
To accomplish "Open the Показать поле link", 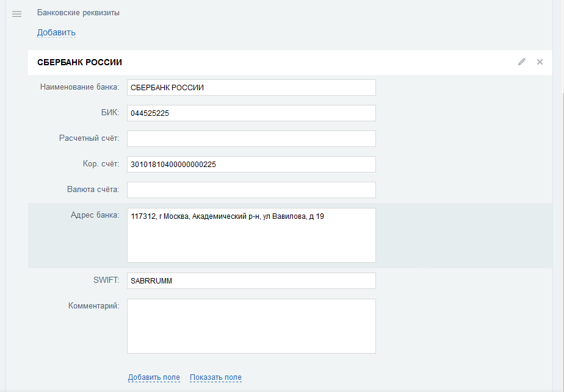I will [x=215, y=377].
